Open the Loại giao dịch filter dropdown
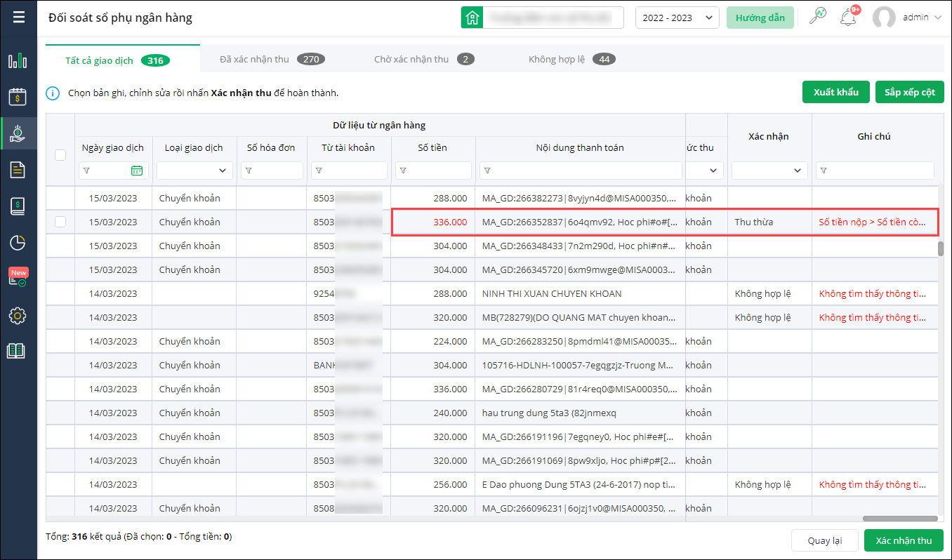Image resolution: width=952 pixels, height=560 pixels. click(x=194, y=171)
